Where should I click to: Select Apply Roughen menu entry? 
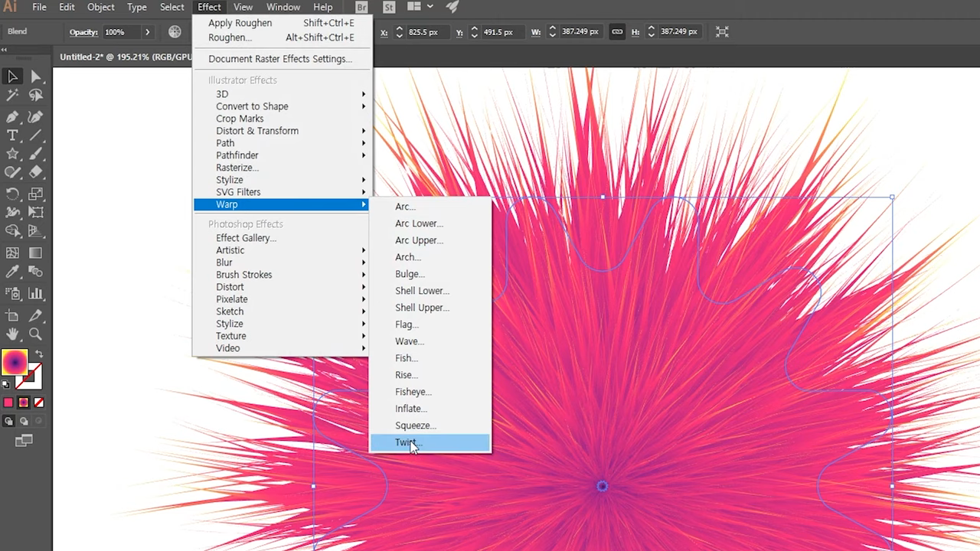pos(282,23)
